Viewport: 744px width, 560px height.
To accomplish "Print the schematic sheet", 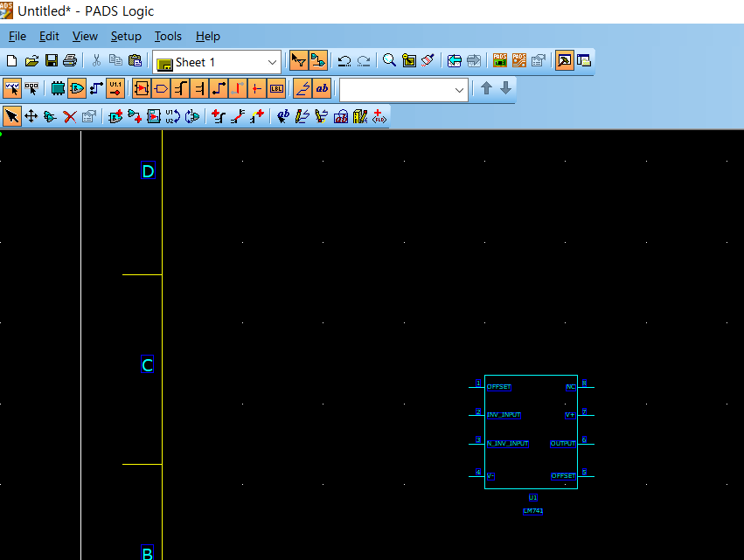I will tap(70, 60).
